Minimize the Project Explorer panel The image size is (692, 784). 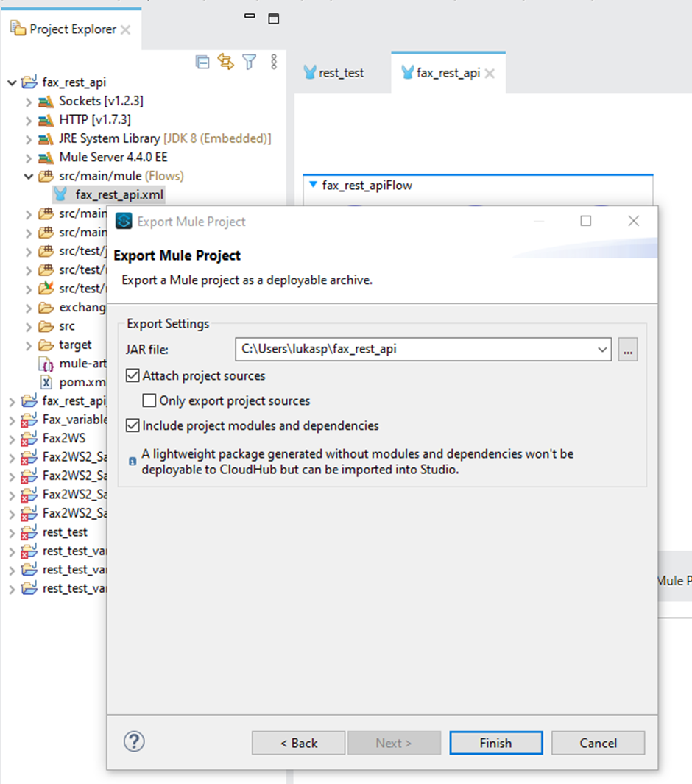(250, 18)
